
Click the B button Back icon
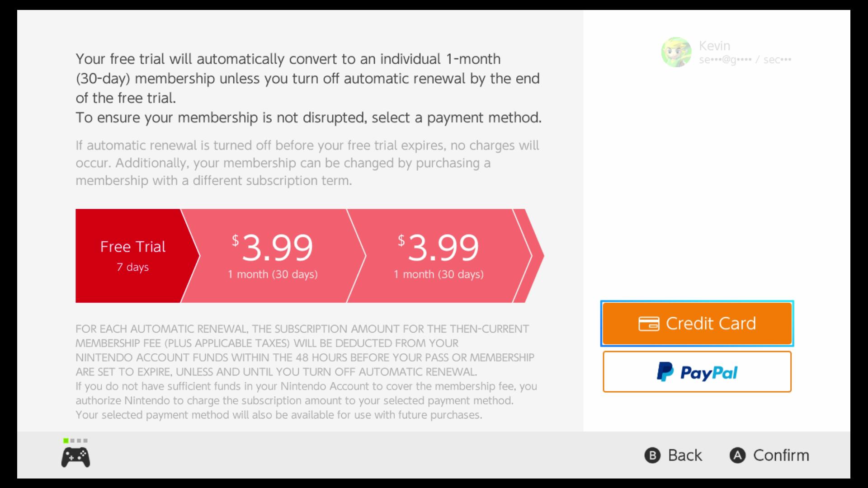click(652, 455)
